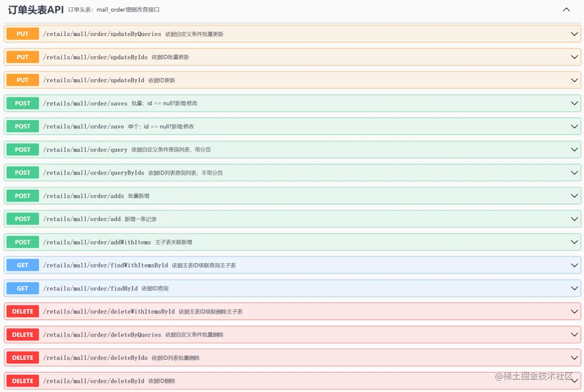Expand the updateById row chevron

(575, 80)
